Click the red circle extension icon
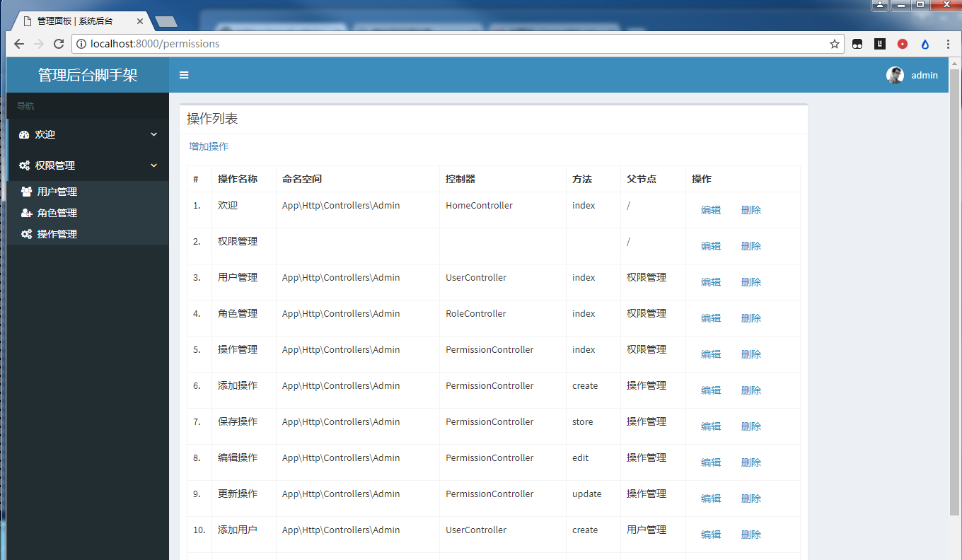The image size is (962, 560). coord(903,44)
